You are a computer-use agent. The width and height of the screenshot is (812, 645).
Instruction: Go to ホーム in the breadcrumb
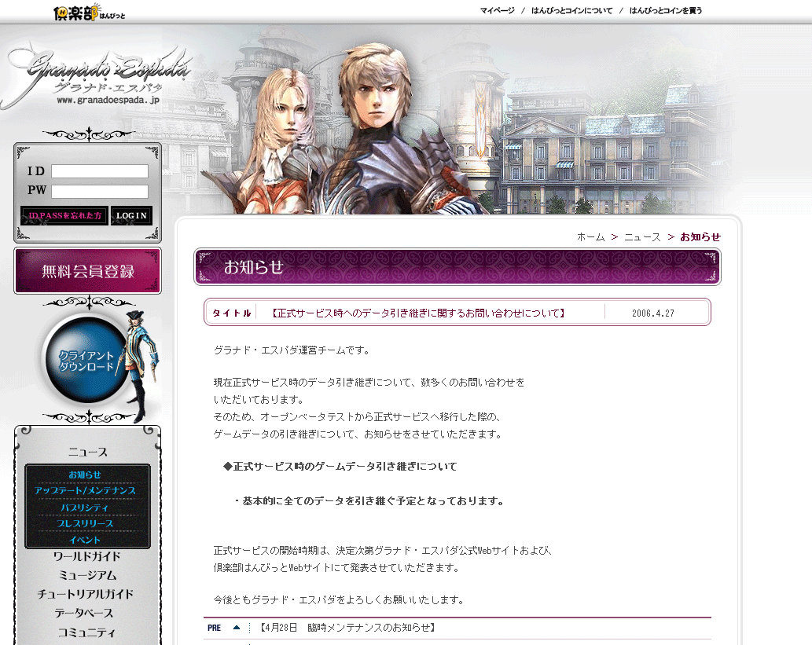pyautogui.click(x=590, y=236)
